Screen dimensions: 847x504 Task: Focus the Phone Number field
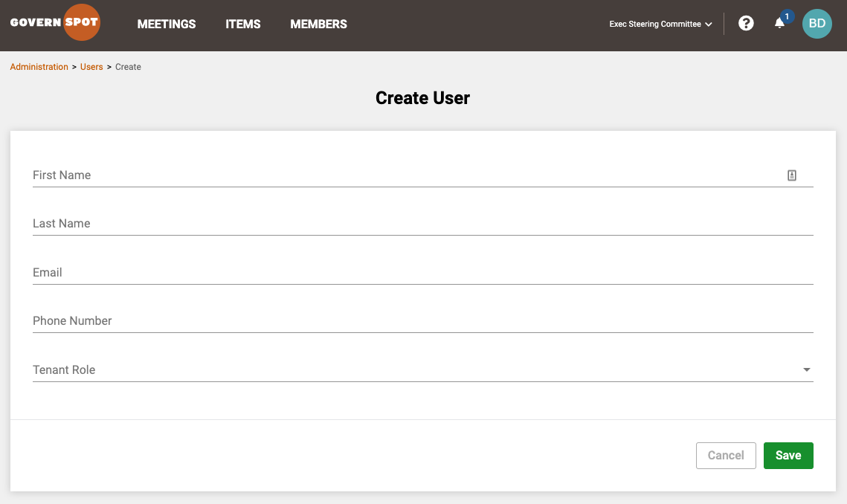pos(423,321)
